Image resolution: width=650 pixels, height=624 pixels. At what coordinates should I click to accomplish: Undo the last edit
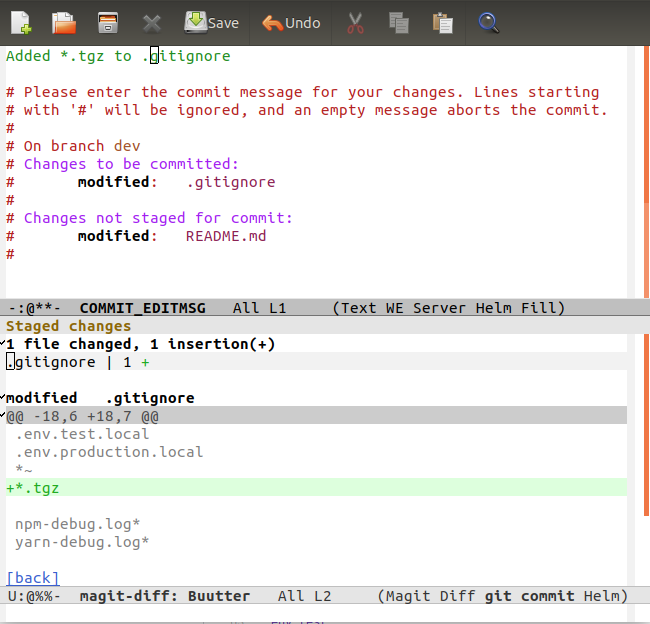click(291, 22)
